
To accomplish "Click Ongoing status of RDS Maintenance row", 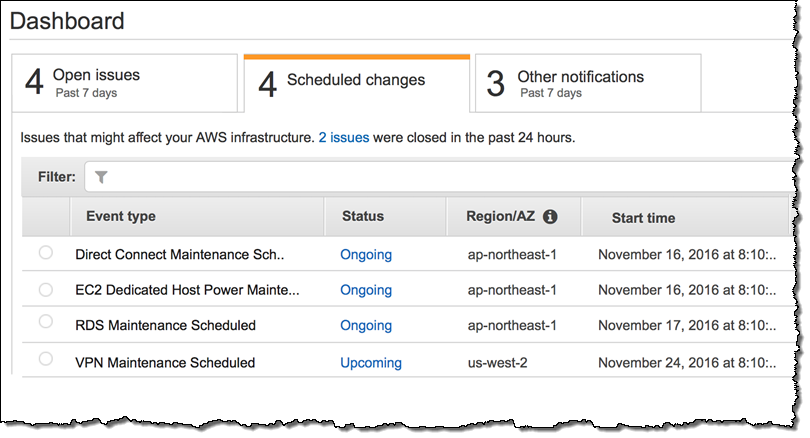I will 366,326.
